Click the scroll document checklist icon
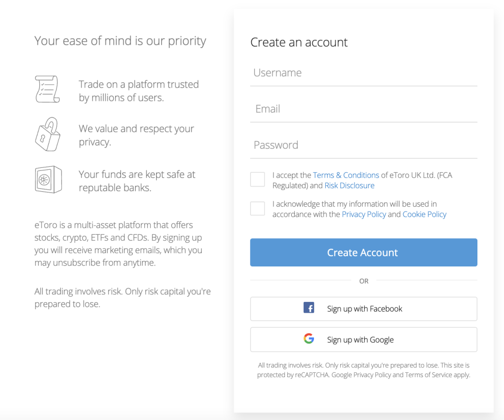 click(x=47, y=89)
